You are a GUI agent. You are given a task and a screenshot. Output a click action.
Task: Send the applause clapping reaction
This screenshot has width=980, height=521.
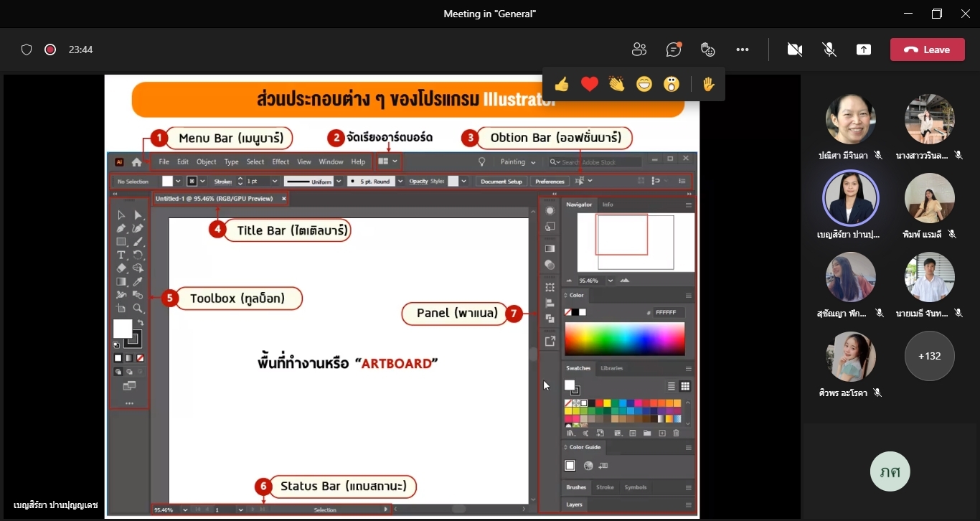point(617,85)
